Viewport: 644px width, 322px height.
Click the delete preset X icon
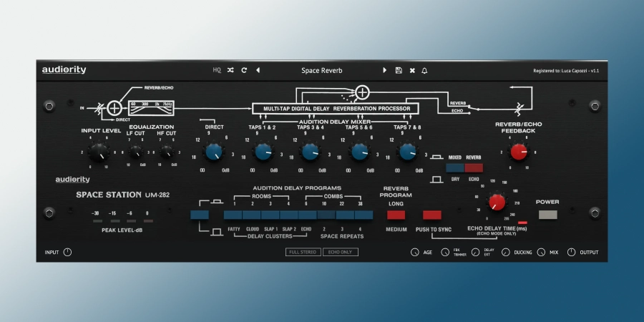412,71
